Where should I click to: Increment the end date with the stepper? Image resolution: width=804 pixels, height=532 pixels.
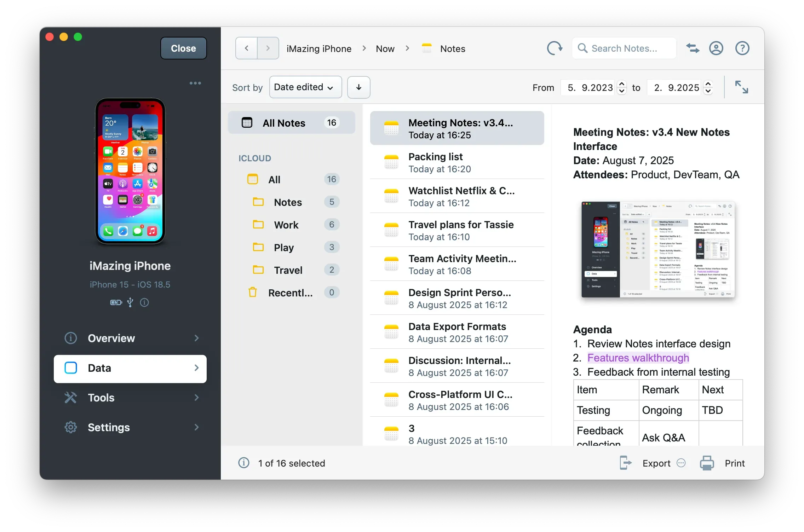pyautogui.click(x=708, y=84)
